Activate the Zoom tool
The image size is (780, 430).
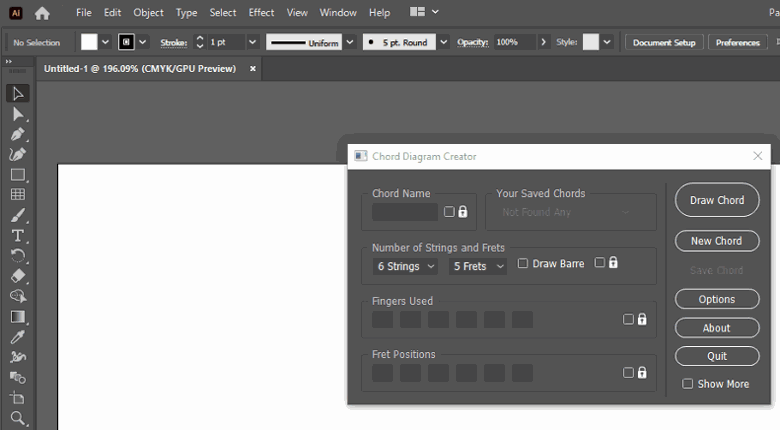(18, 419)
